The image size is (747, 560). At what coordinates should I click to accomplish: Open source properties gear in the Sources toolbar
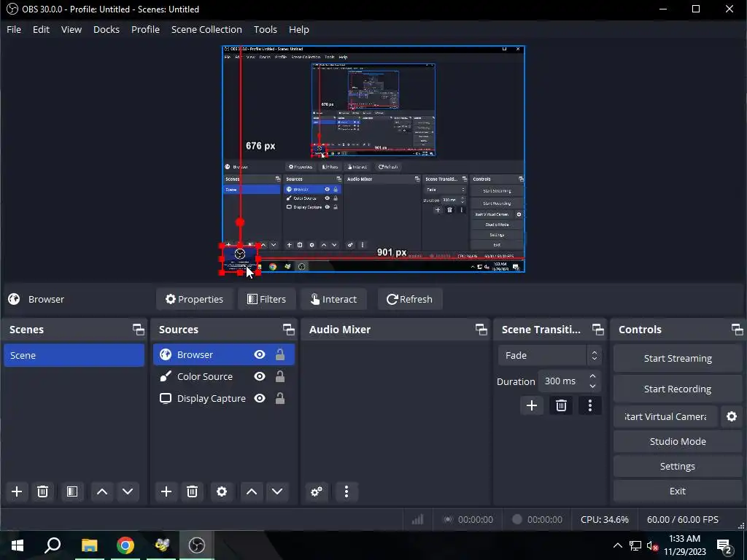[222, 491]
